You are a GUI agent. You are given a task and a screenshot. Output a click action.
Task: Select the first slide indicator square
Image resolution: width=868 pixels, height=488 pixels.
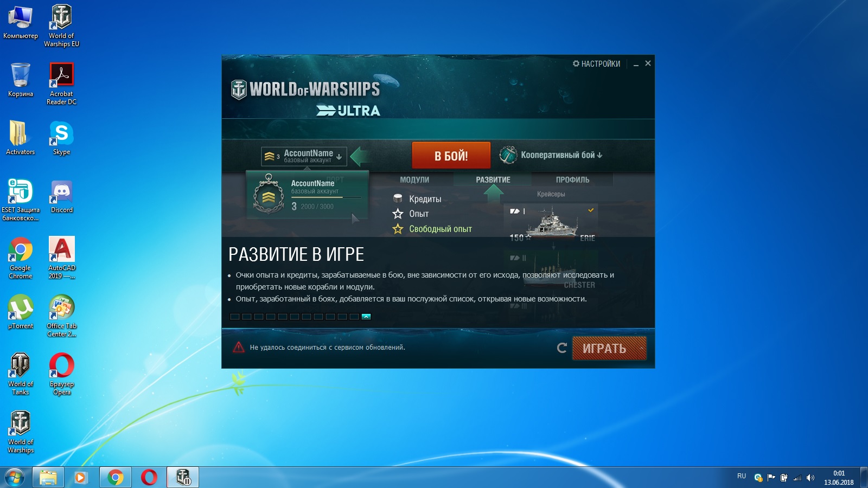coord(235,317)
